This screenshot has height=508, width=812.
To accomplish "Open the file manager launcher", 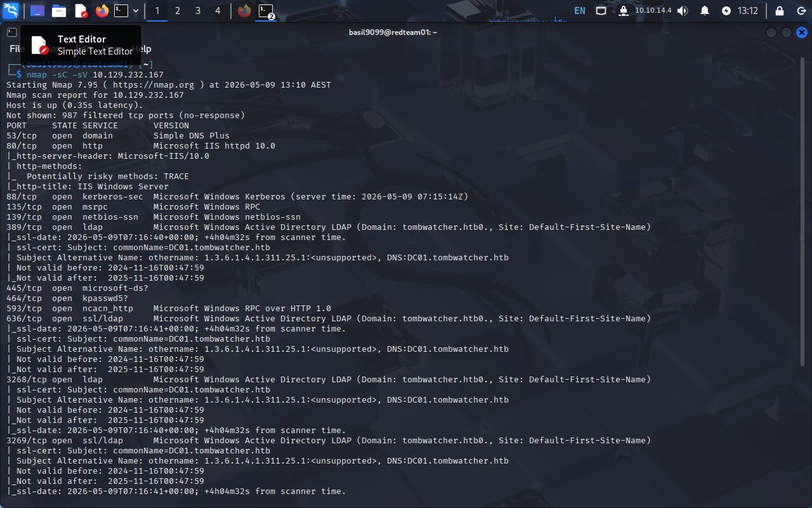I will pos(59,11).
